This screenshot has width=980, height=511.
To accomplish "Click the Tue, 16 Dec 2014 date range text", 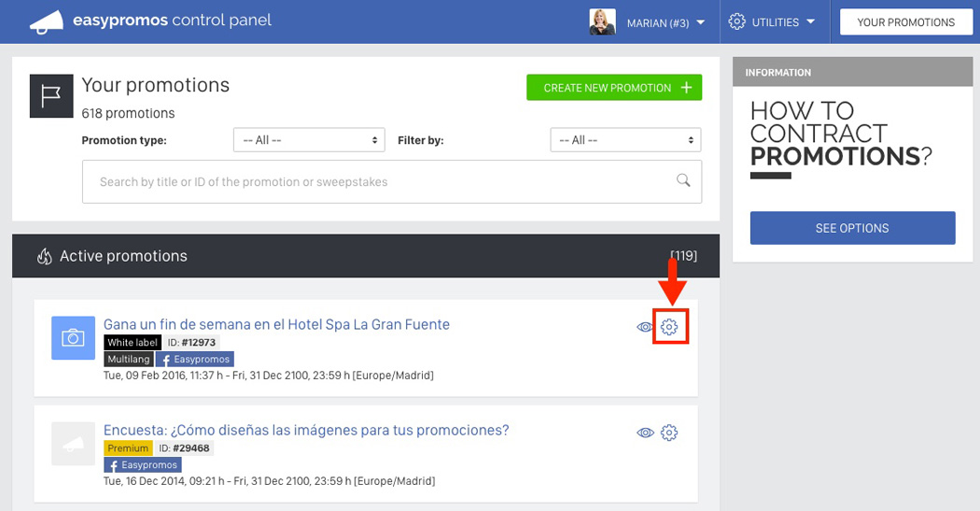I will pos(270,481).
